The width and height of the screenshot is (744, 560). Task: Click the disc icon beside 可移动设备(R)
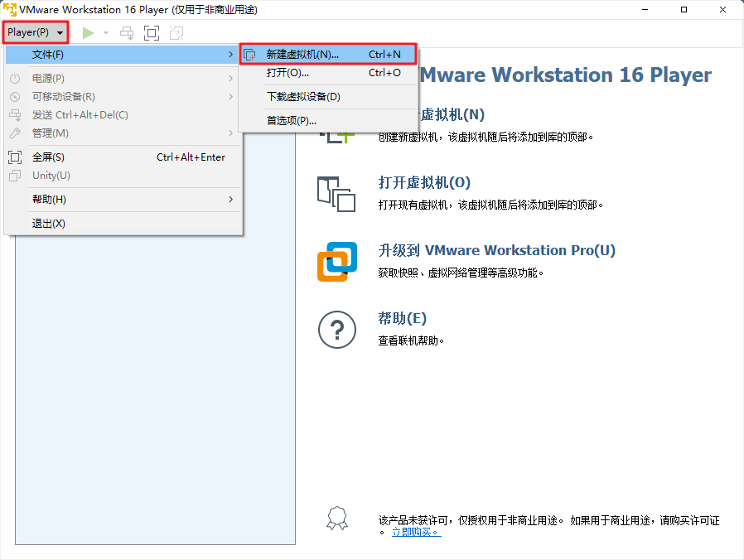[x=15, y=97]
